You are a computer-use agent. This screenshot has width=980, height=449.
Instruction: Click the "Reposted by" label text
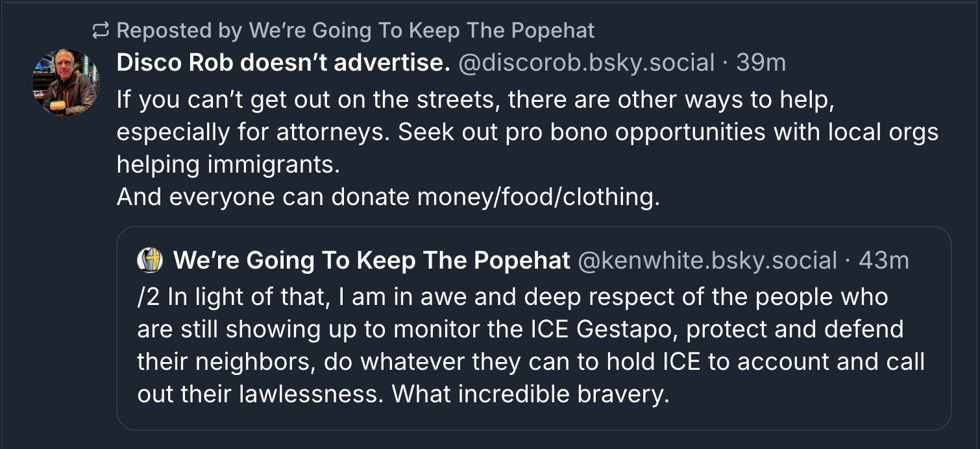[x=180, y=30]
